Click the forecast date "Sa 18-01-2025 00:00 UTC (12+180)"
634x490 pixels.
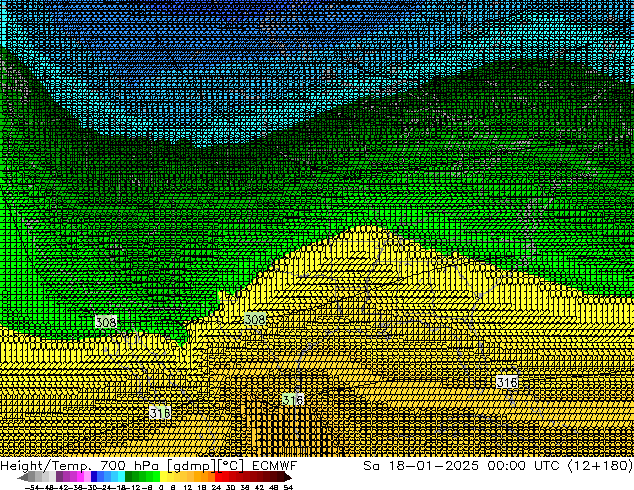click(x=498, y=466)
